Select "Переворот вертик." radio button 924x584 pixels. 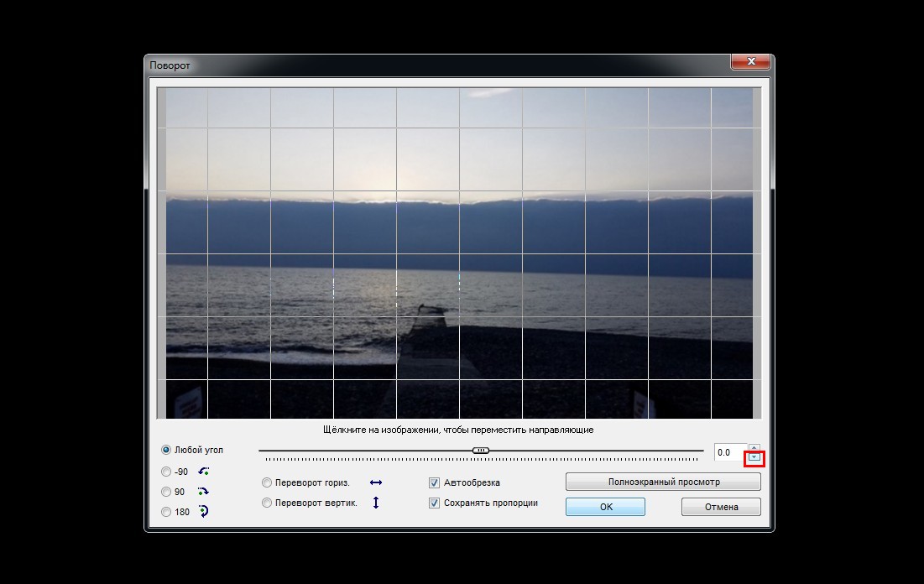(x=267, y=503)
